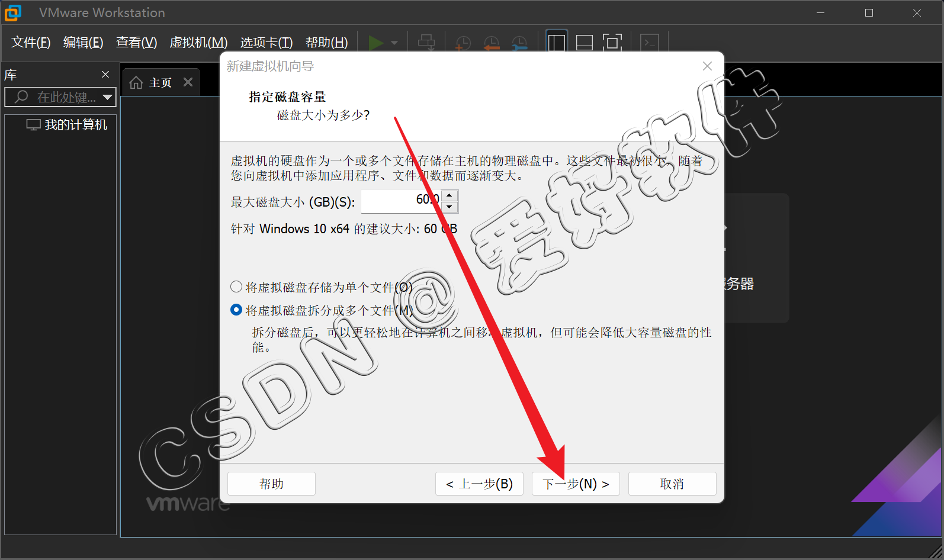Close the 新建虚拟机向导 dialog
Screen dimensions: 944x560
707,66
